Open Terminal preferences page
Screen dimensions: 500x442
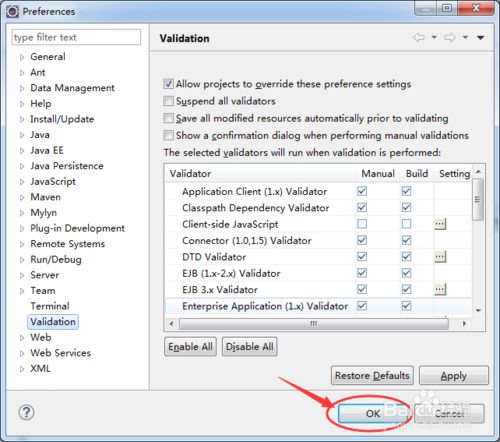point(50,306)
